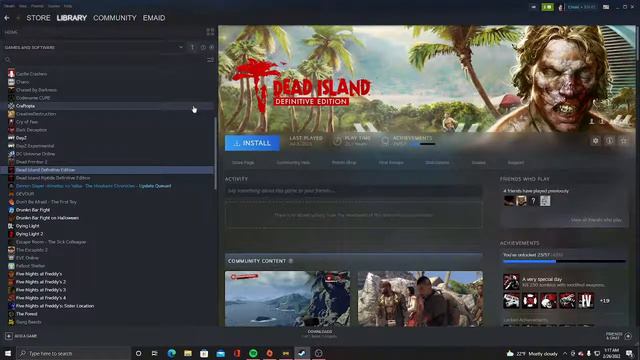Select DayZ Experimental in the list

[x=35, y=146]
